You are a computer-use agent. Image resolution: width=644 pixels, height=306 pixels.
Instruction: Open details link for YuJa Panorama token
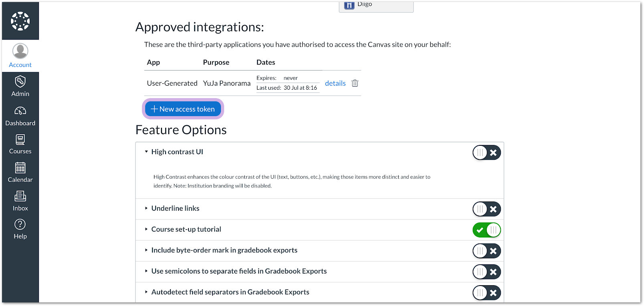click(x=335, y=83)
